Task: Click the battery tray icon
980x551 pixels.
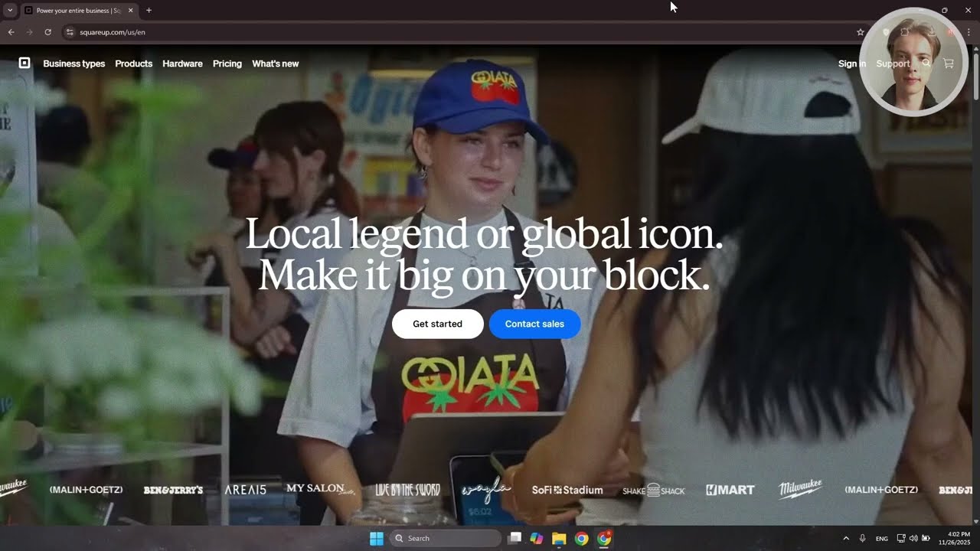Action: [x=926, y=538]
